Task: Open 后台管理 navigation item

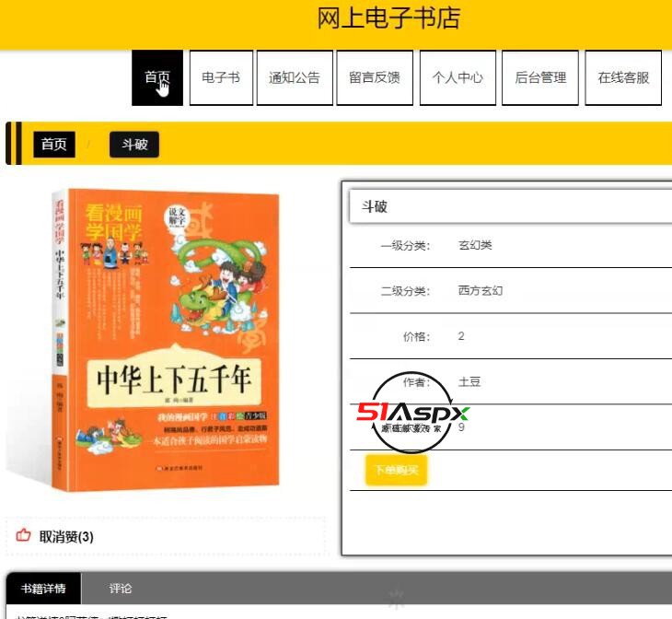Action: 540,77
